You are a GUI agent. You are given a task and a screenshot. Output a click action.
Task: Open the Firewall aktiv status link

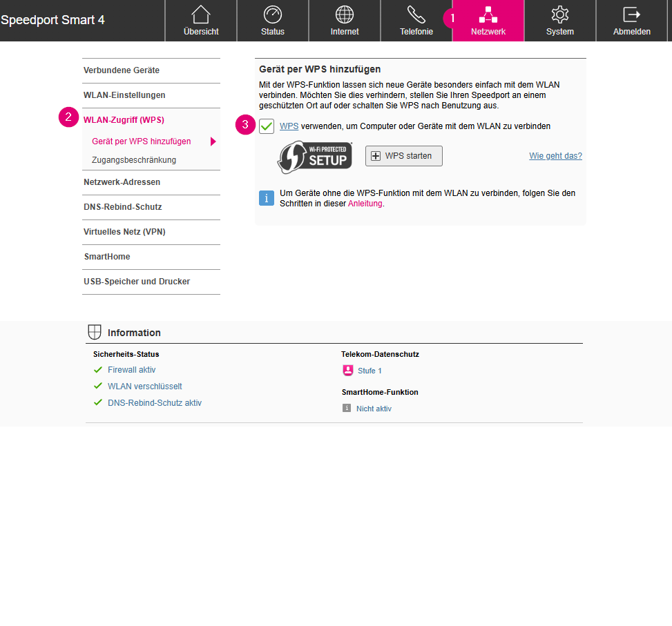click(x=131, y=370)
